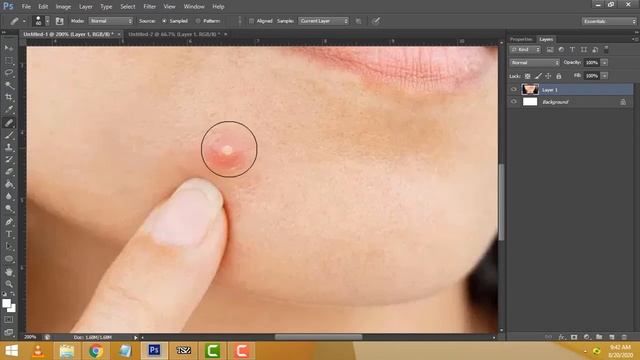The image size is (640, 360).
Task: Select the Ellipse shape tool
Action: pos(9,259)
